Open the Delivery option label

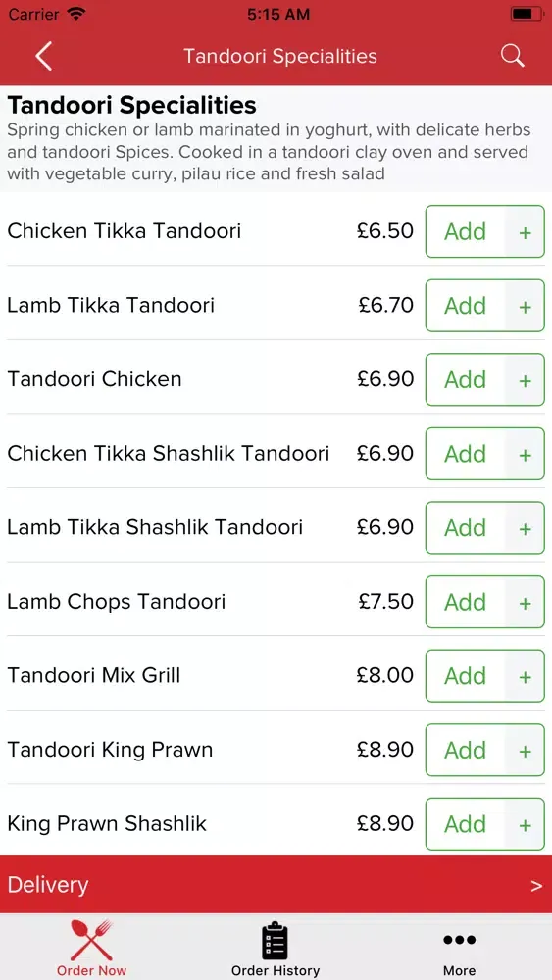tap(48, 885)
